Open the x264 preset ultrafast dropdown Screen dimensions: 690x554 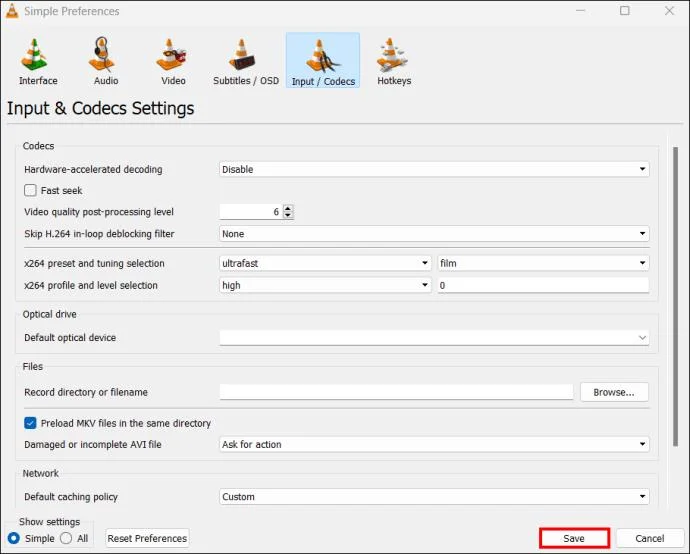tap(325, 263)
